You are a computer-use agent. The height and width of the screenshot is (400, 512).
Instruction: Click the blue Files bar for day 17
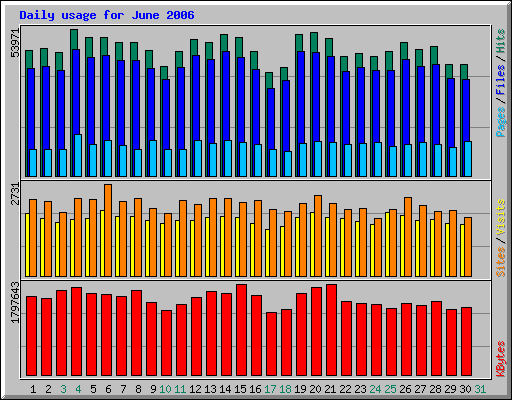pos(271,118)
